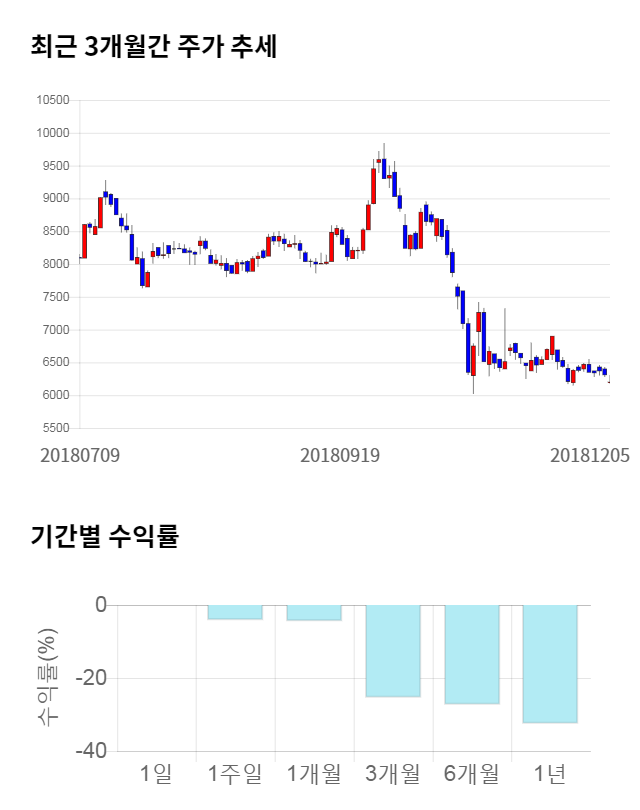The height and width of the screenshot is (810, 640).
Task: Select the 6개월 return bar
Action: (x=472, y=654)
